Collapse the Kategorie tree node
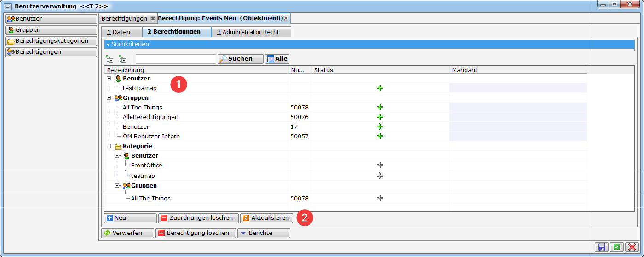Screen dimensions: 644x257 click(x=109, y=146)
